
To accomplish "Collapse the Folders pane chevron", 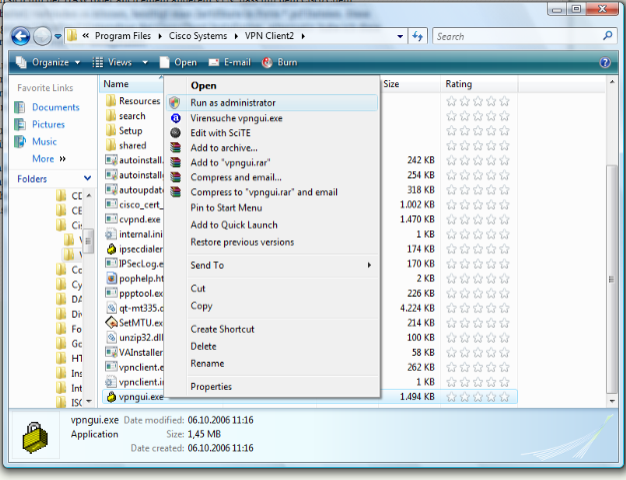I will coord(87,178).
